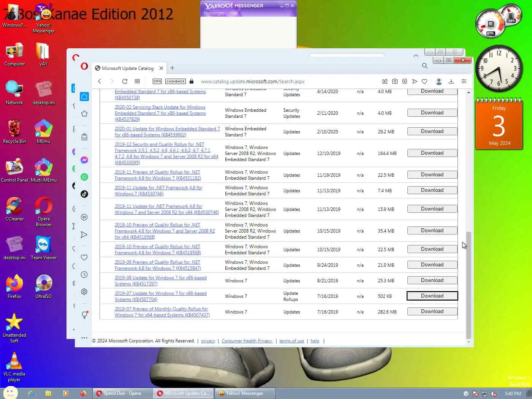Launch WhatsApp from Opera sidebar

point(84,177)
